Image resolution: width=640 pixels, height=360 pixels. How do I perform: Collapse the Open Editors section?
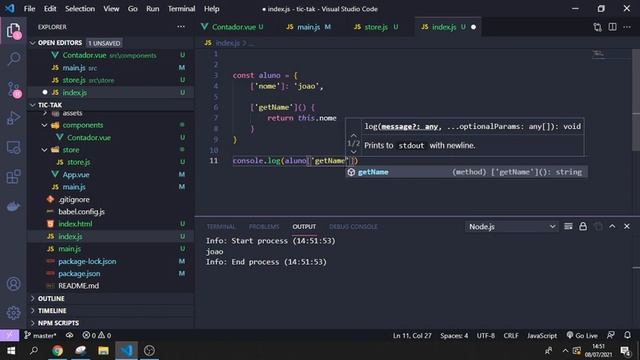(33, 43)
